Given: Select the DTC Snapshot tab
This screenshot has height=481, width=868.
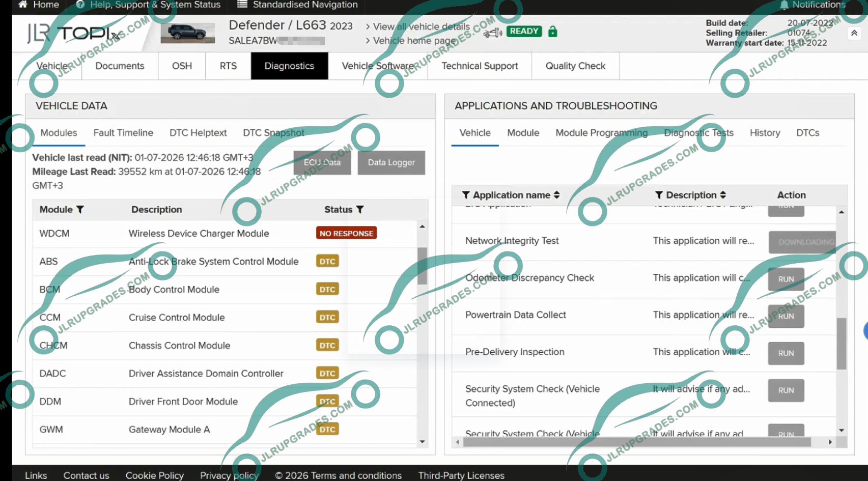Looking at the screenshot, I should pos(273,133).
